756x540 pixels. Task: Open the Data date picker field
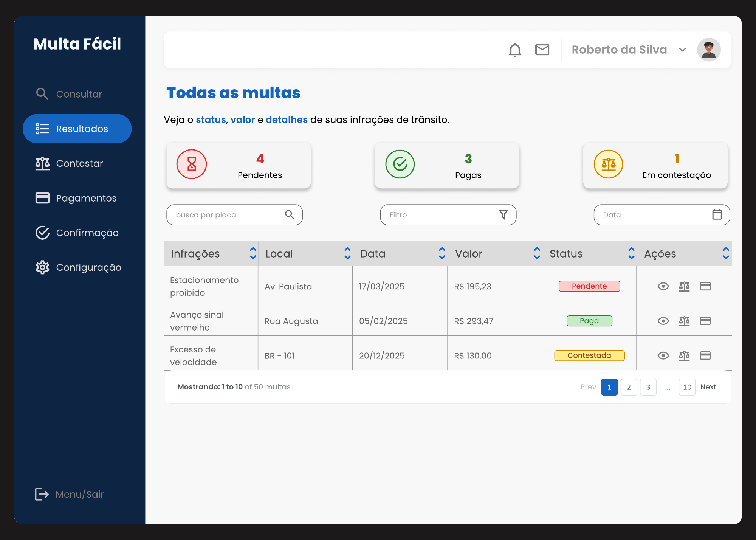pos(662,215)
